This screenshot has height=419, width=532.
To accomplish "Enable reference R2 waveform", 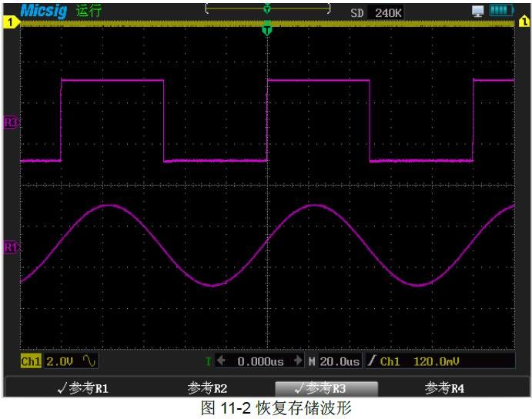I will tap(208, 387).
